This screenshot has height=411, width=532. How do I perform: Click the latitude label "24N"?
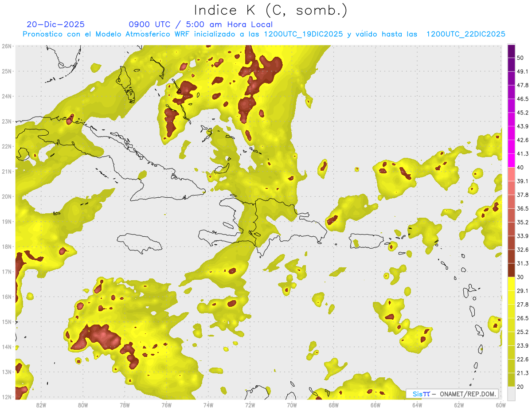7,96
